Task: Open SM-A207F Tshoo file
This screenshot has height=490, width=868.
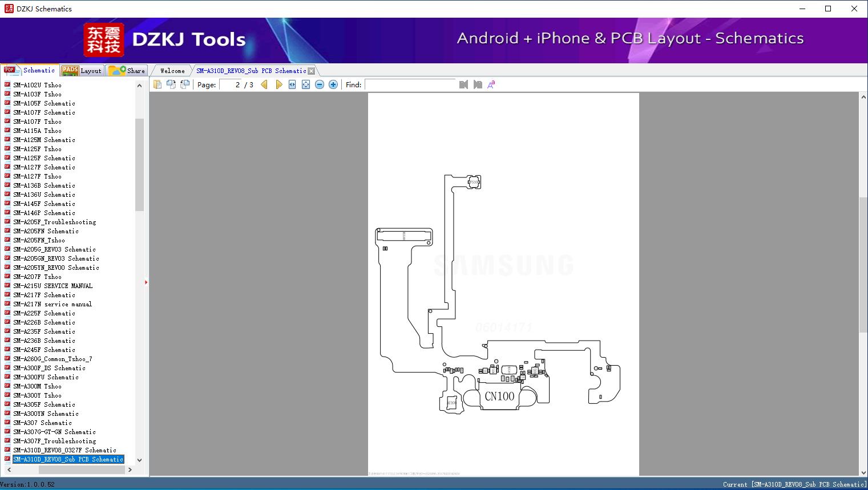Action: 37,277
